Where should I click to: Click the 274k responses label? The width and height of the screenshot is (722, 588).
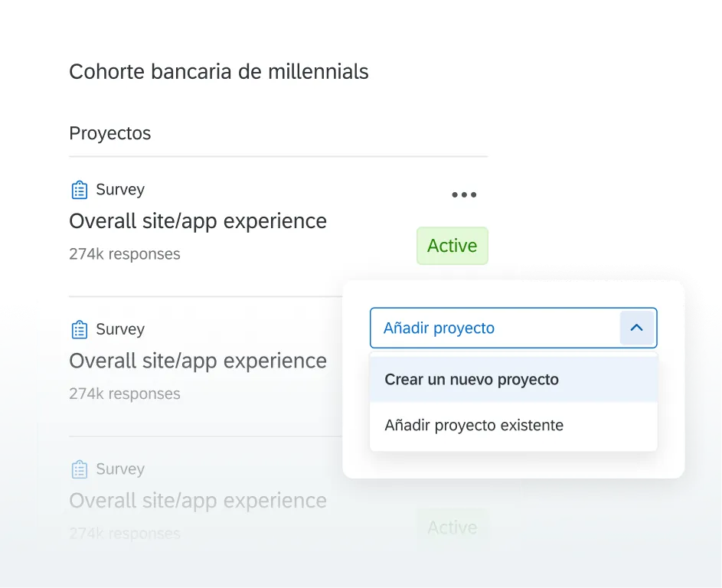click(x=124, y=254)
